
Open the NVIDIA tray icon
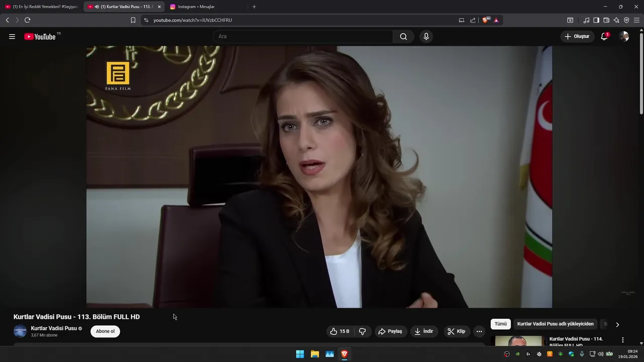point(517,354)
